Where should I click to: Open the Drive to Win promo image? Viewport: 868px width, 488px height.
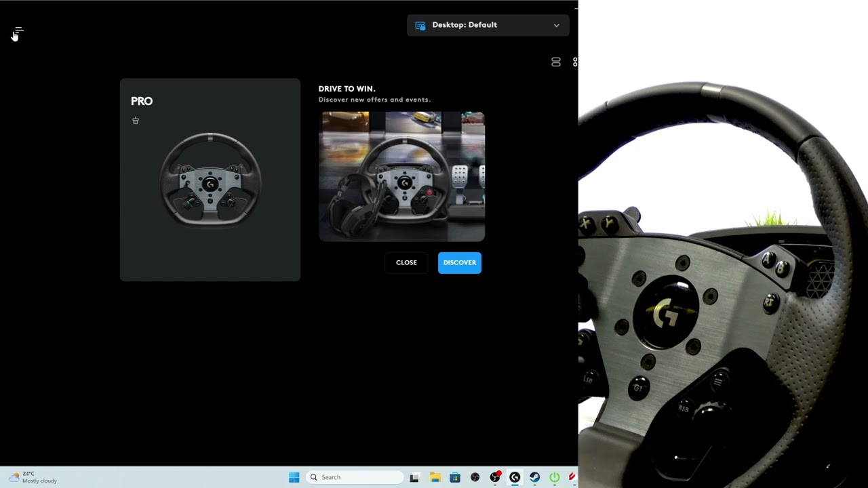(x=401, y=176)
